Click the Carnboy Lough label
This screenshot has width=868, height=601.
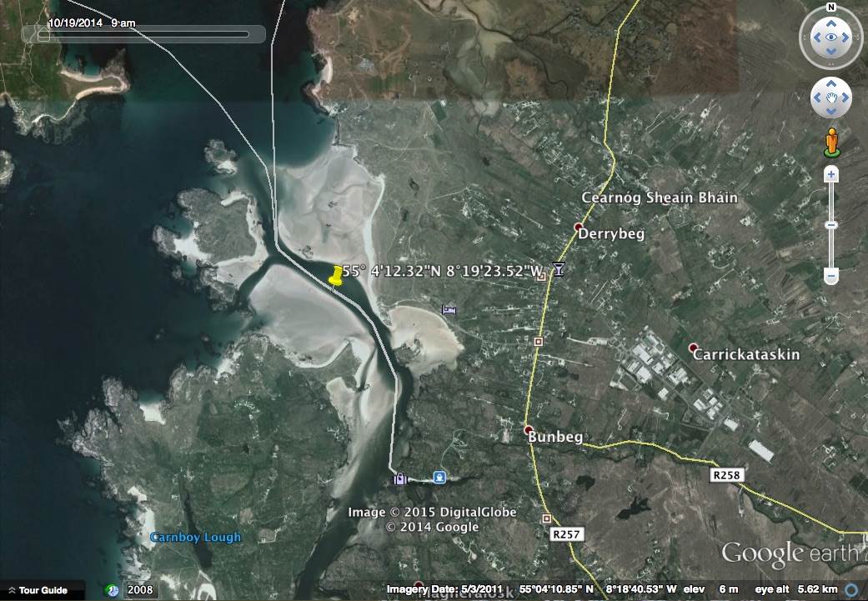195,538
